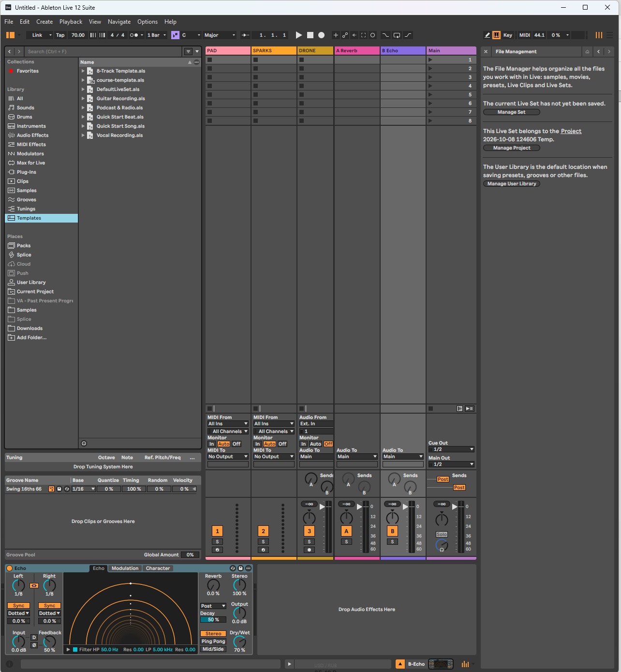The height and width of the screenshot is (672, 621).
Task: Open the File menu
Action: click(x=9, y=22)
